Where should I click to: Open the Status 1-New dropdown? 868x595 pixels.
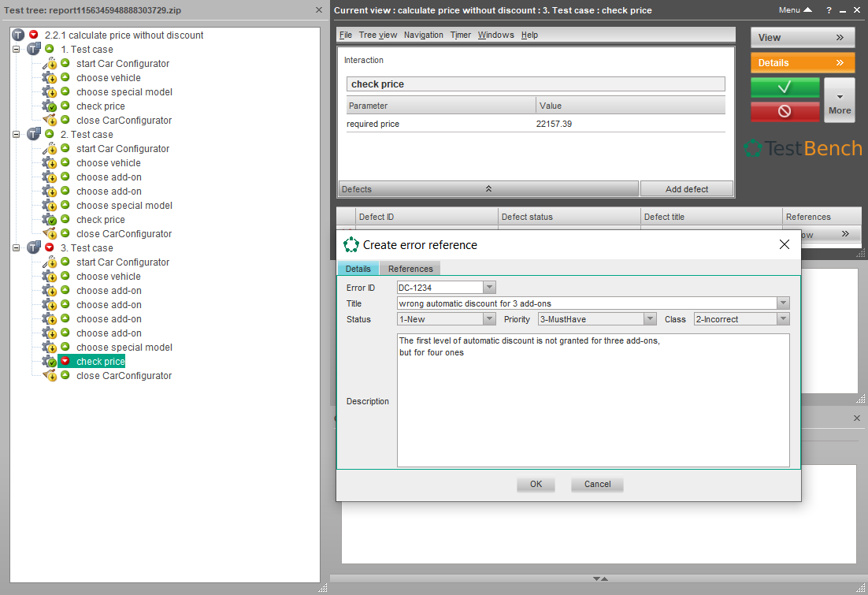(489, 319)
